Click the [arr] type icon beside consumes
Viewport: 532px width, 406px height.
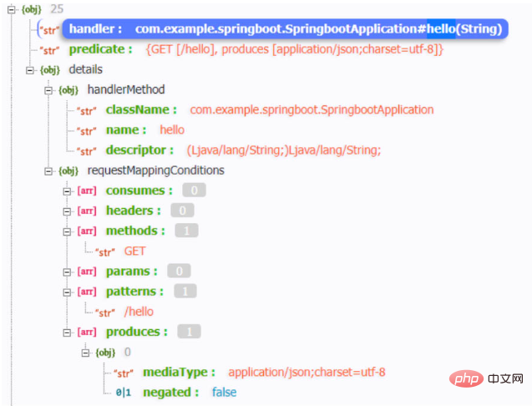[x=87, y=190]
